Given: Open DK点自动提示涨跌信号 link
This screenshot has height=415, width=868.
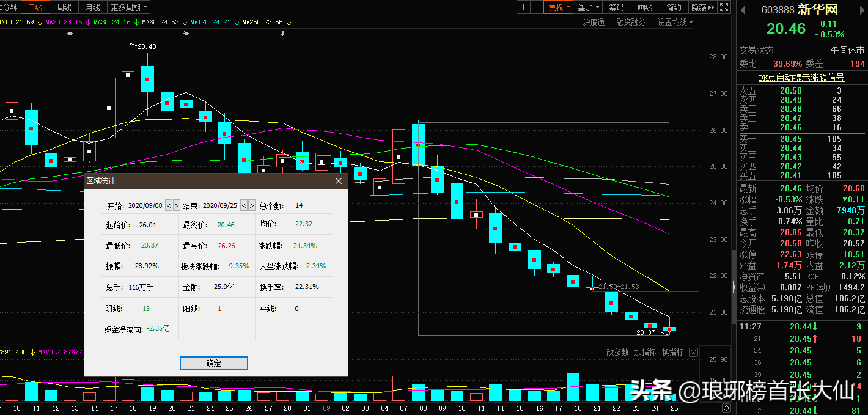Looking at the screenshot, I should tap(801, 78).
